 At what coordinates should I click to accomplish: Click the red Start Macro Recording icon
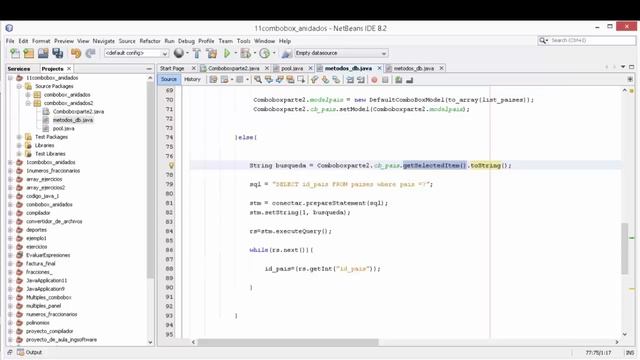click(374, 80)
